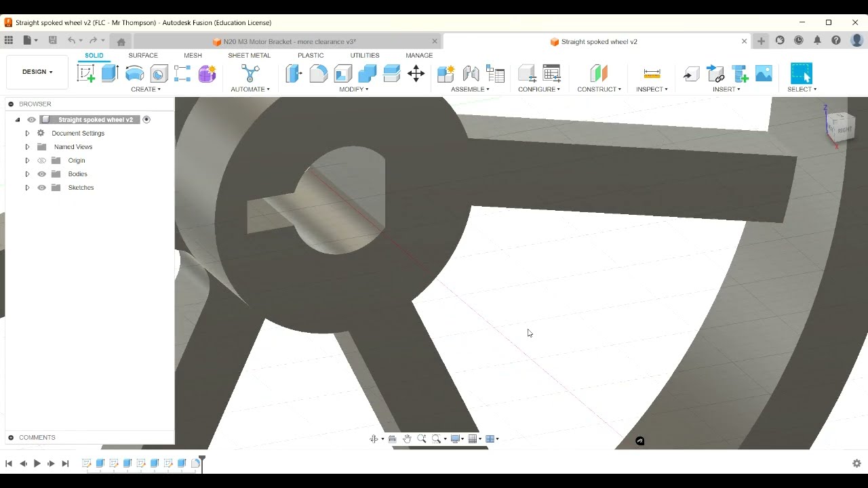Expand the COMMENTS panel
The image size is (868, 488).
click(11, 438)
